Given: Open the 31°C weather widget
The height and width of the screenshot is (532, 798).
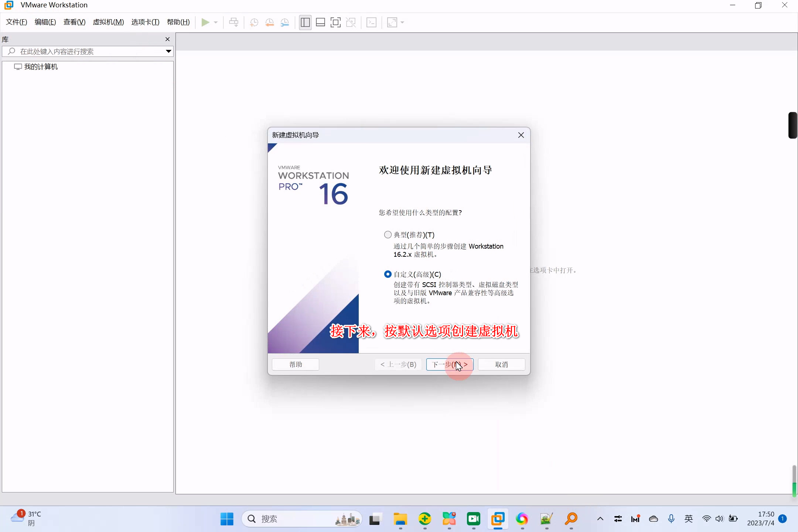Looking at the screenshot, I should [26, 519].
